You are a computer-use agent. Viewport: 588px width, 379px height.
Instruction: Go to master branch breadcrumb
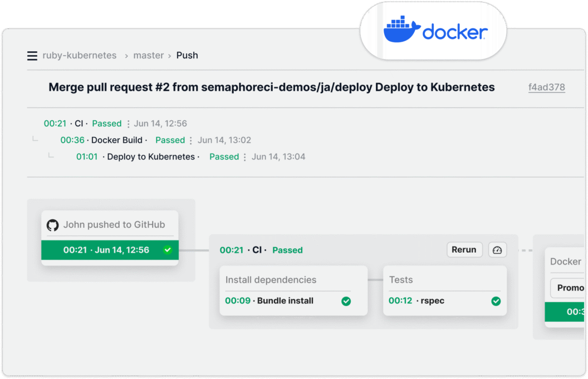click(x=149, y=56)
